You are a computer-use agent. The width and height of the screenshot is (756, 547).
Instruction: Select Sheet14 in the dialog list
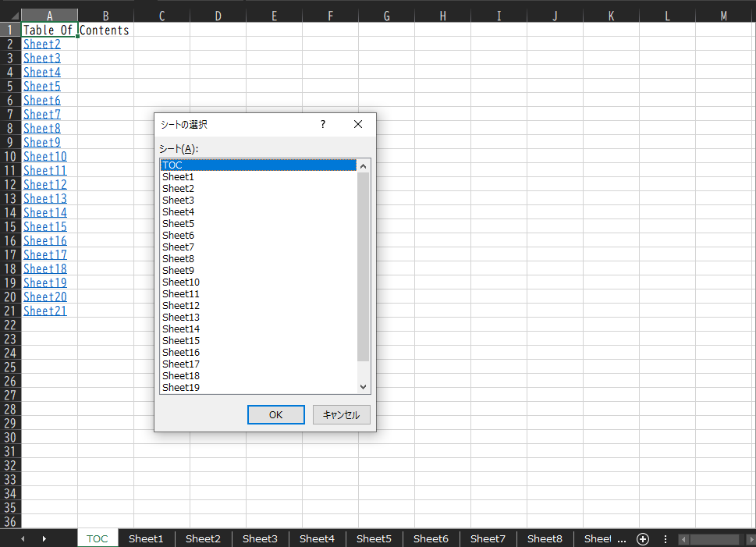click(258, 329)
